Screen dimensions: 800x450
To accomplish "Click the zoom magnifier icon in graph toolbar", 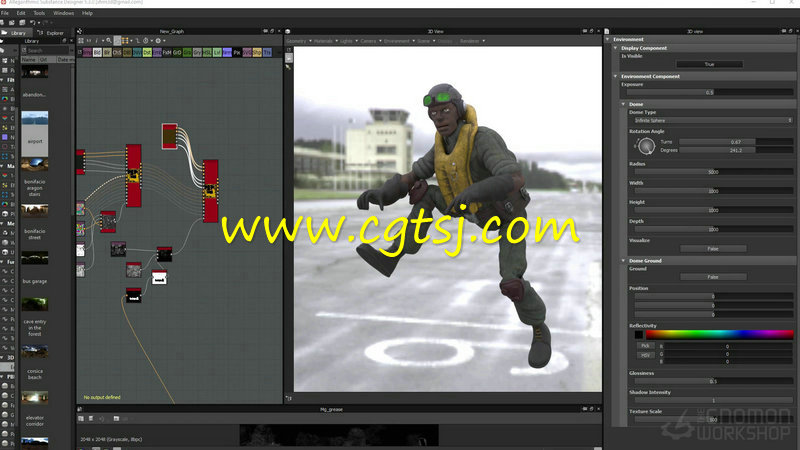I will pos(109,41).
